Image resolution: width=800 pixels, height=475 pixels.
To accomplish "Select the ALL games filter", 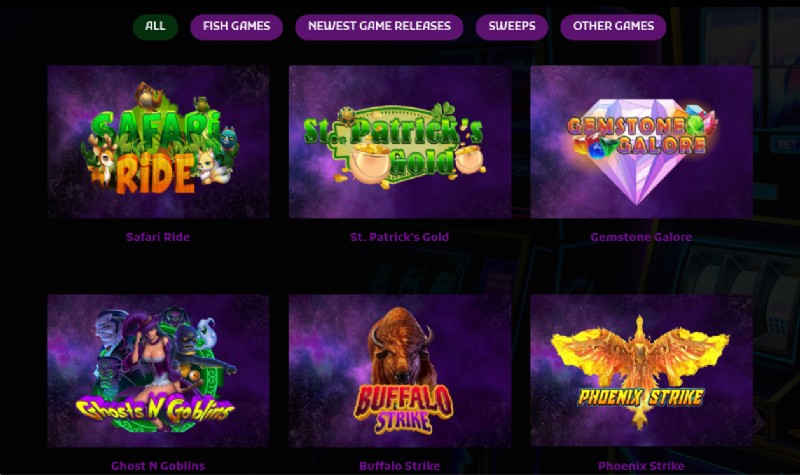I will click(155, 27).
